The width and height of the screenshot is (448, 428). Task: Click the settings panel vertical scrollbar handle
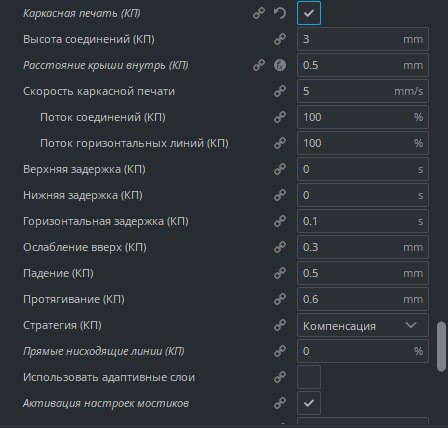pyautogui.click(x=441, y=346)
